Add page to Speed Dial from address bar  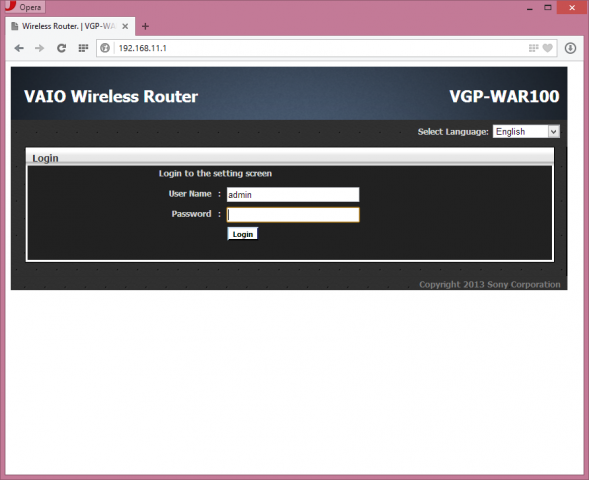(x=533, y=48)
